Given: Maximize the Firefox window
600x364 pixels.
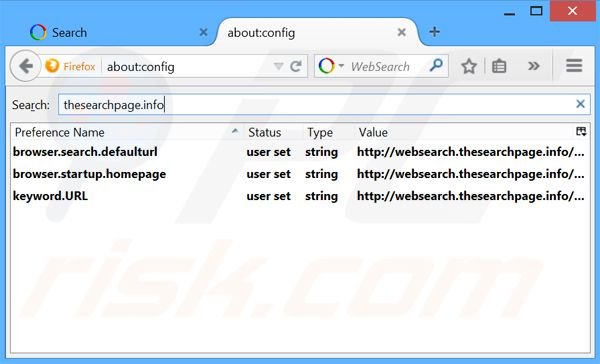Looking at the screenshot, I should (x=536, y=11).
